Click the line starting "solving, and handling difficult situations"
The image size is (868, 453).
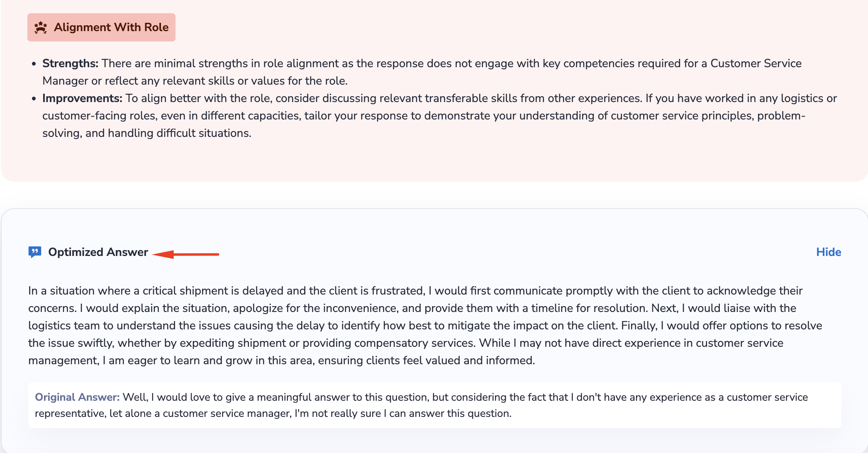[147, 133]
